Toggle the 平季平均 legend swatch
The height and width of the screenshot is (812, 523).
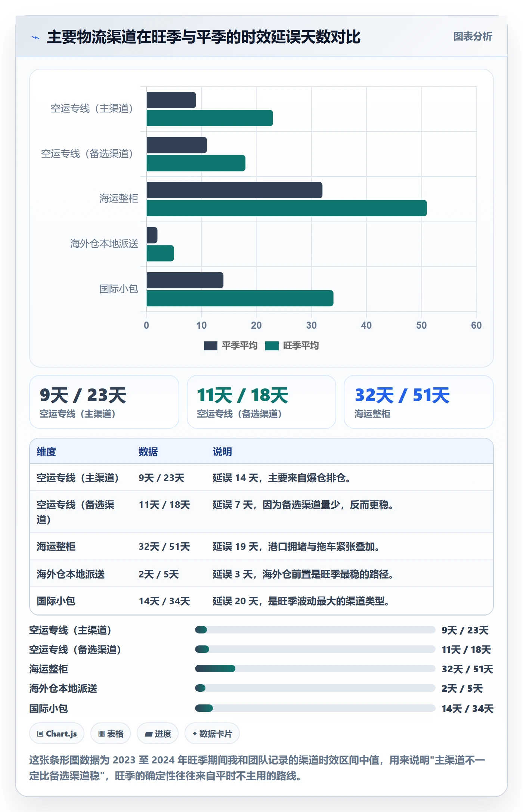pos(210,346)
